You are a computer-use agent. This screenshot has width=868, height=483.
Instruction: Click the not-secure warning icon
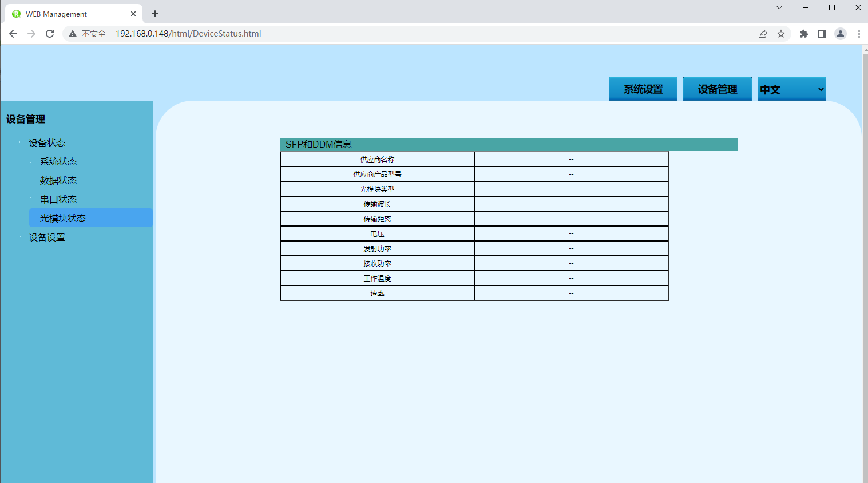click(73, 34)
